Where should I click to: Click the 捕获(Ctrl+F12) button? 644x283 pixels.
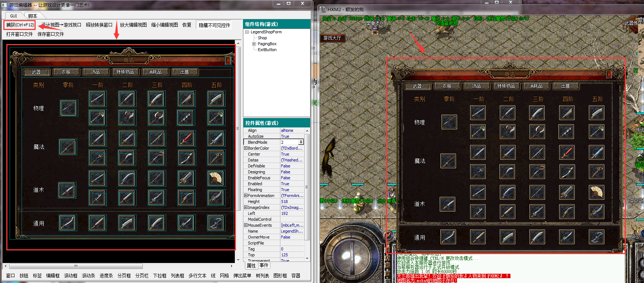(20, 25)
